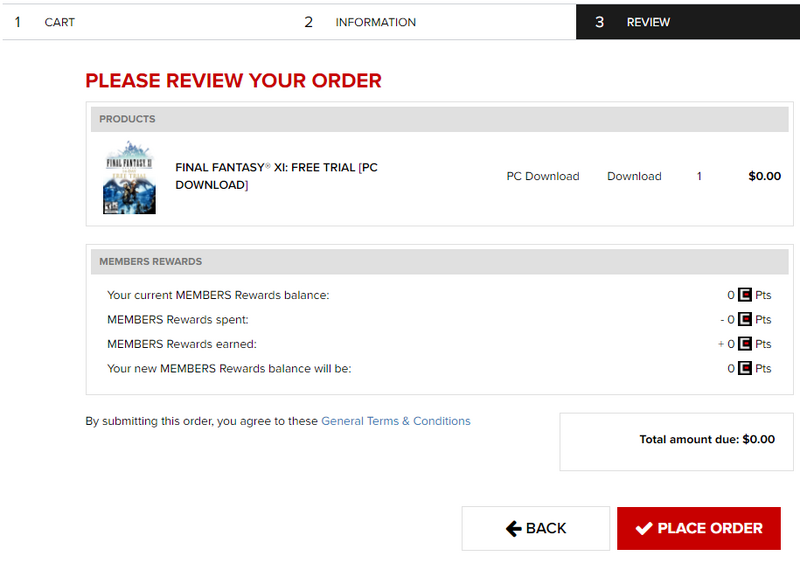Open the Final Fantasy XI Free Trial product title
Screen dimensions: 800x563
tap(276, 176)
